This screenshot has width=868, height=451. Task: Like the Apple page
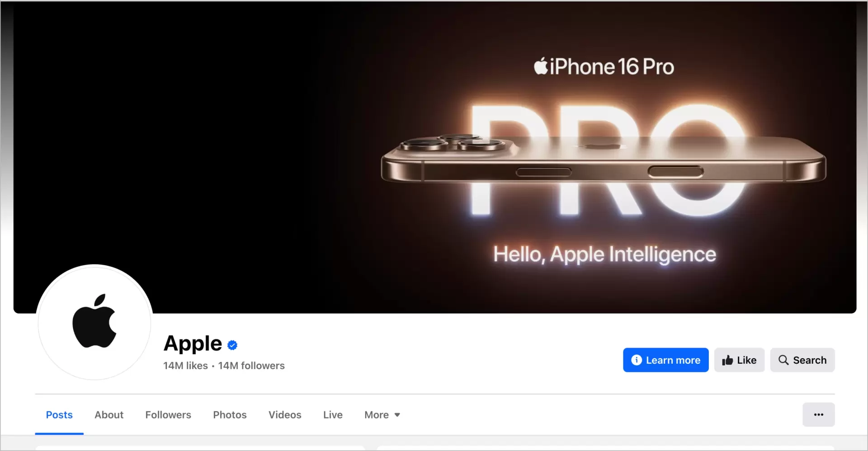(739, 360)
